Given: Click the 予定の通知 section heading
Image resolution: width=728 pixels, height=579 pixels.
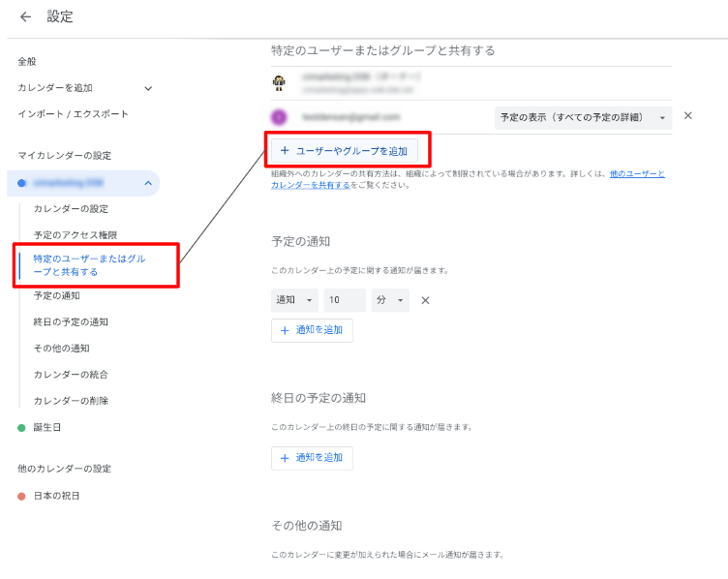Looking at the screenshot, I should click(x=301, y=241).
